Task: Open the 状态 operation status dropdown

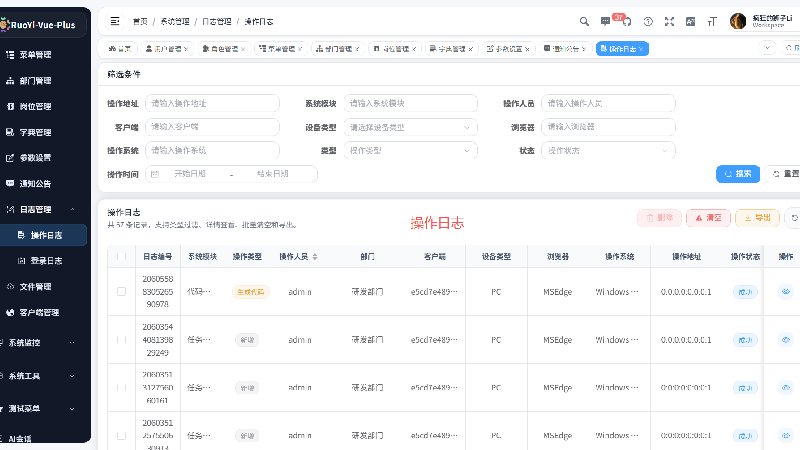Action: point(608,151)
